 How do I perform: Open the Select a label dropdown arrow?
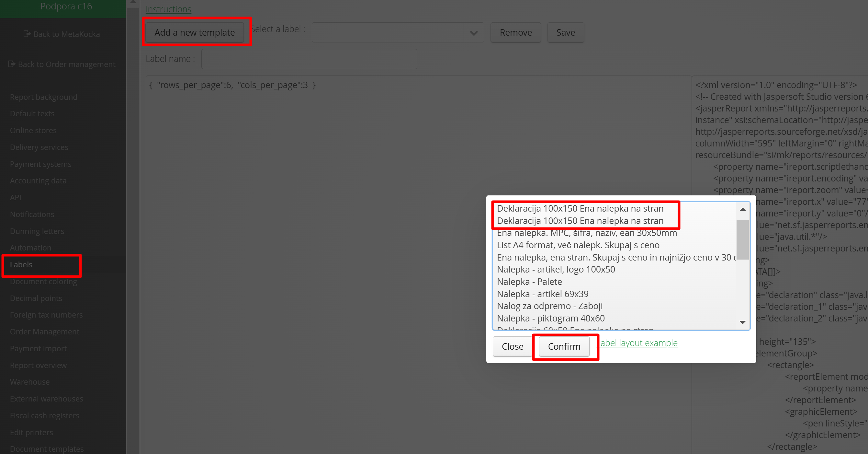click(x=474, y=33)
